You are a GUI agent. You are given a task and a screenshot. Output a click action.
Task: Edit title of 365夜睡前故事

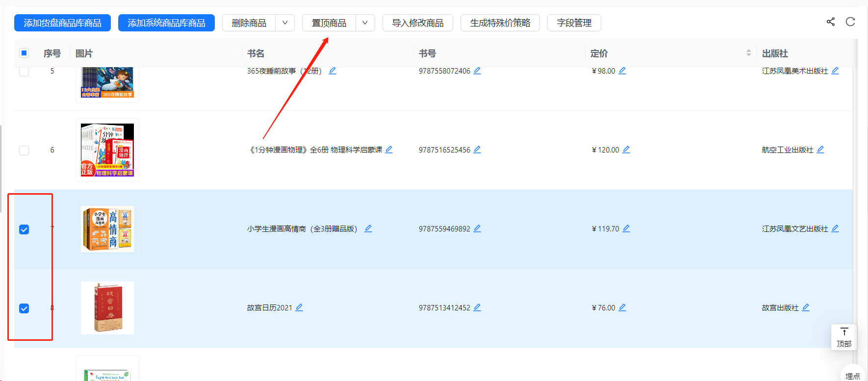coord(332,71)
